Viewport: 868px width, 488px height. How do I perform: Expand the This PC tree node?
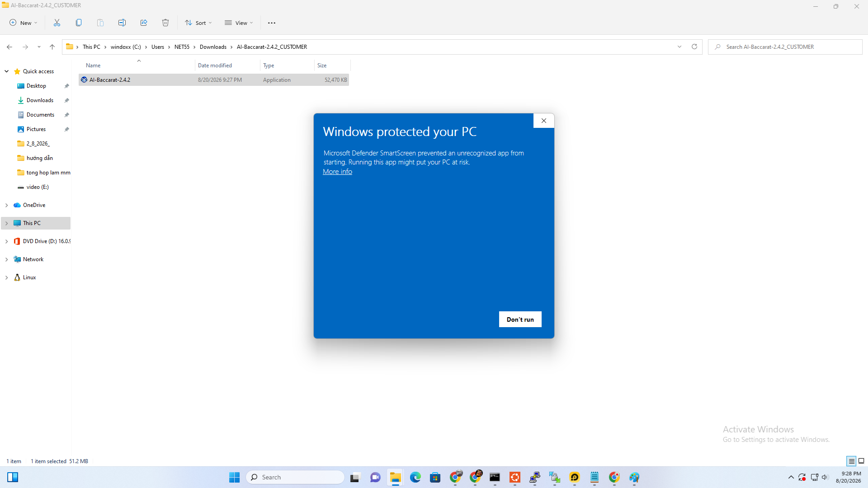7,223
